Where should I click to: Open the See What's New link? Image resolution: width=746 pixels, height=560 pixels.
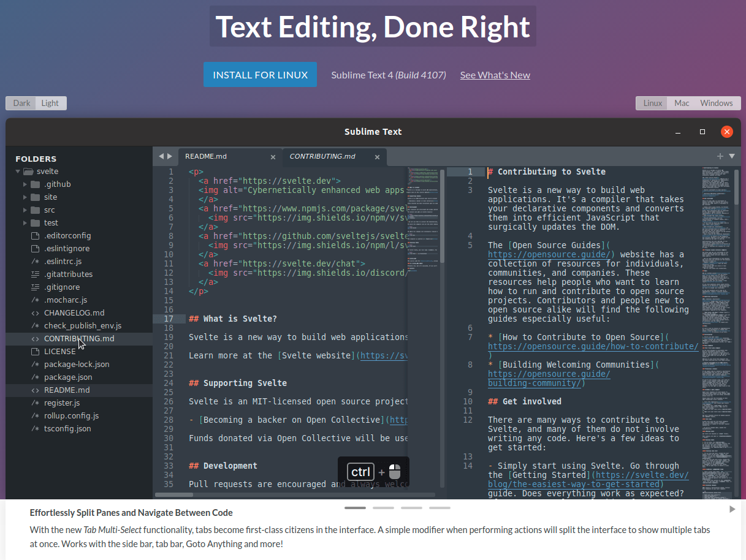495,75
